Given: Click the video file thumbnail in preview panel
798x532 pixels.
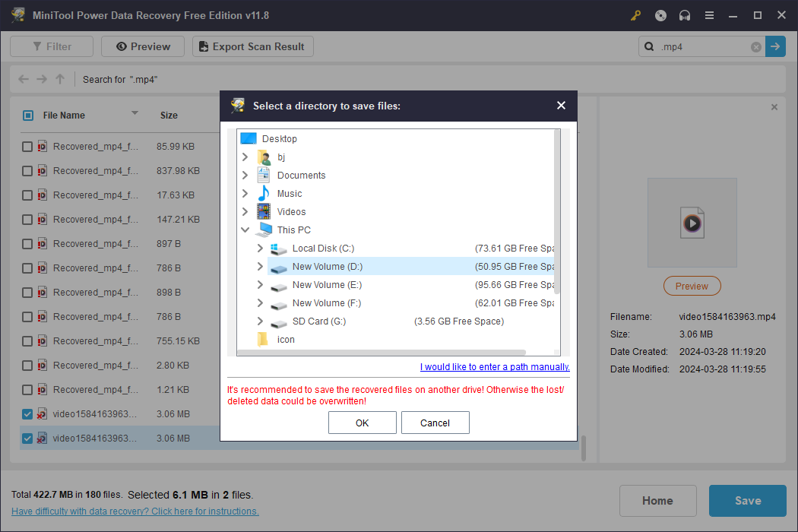Looking at the screenshot, I should pyautogui.click(x=692, y=223).
